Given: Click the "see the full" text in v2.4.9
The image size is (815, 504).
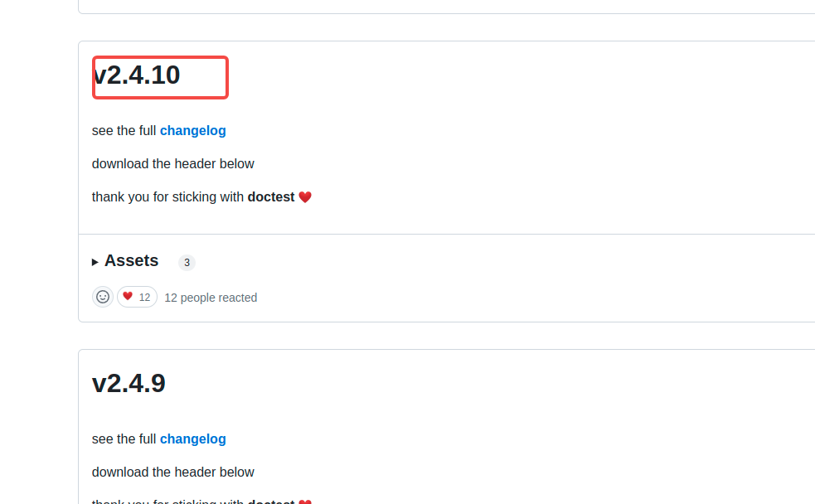Looking at the screenshot, I should point(124,439).
